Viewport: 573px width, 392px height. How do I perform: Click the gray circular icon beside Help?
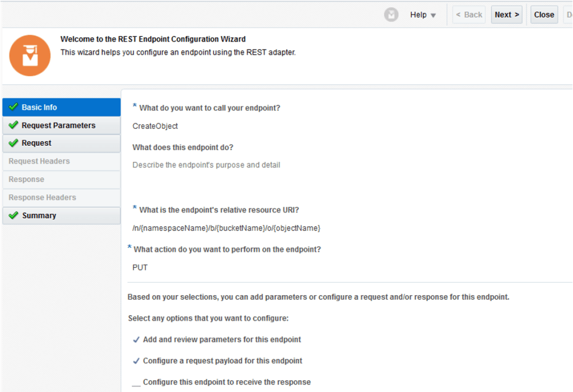[x=391, y=15]
